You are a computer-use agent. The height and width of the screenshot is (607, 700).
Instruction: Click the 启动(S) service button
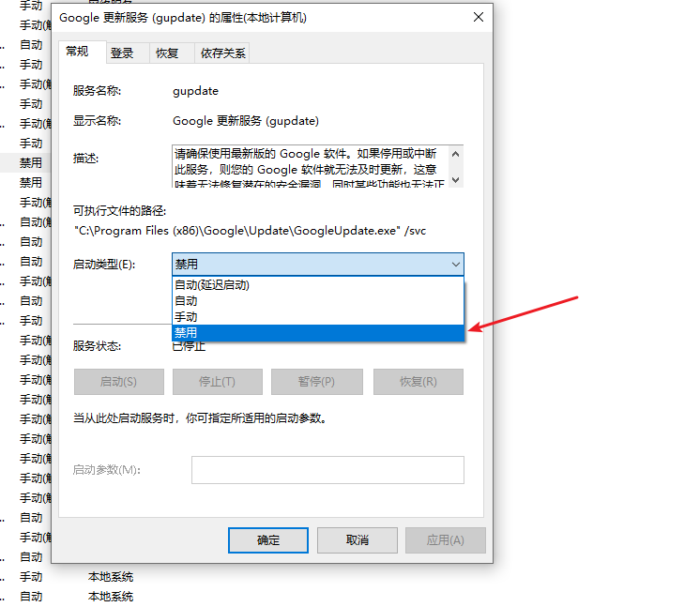(119, 382)
